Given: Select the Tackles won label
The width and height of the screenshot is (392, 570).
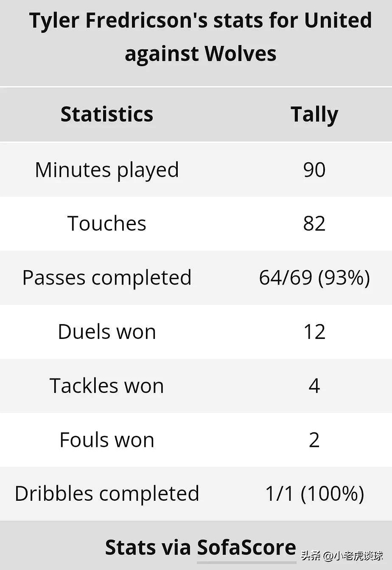Looking at the screenshot, I should point(107,386).
